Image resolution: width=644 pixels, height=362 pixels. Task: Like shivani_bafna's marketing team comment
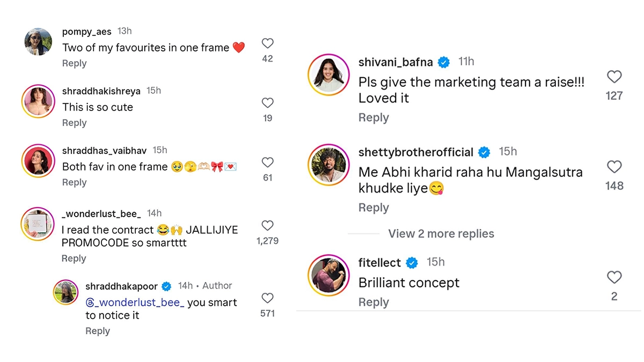pyautogui.click(x=614, y=77)
